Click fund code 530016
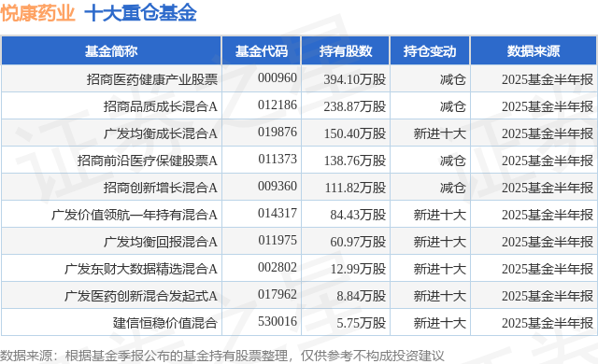 pos(278,321)
